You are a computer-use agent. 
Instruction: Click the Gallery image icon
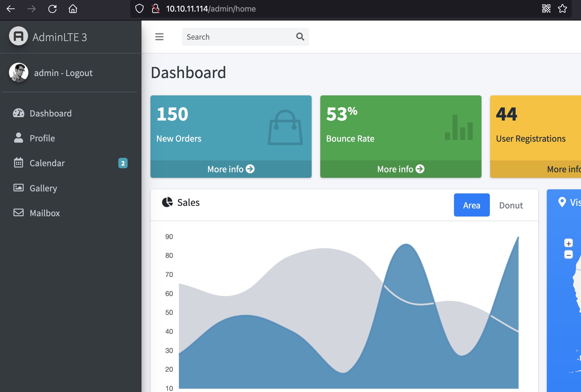(19, 188)
